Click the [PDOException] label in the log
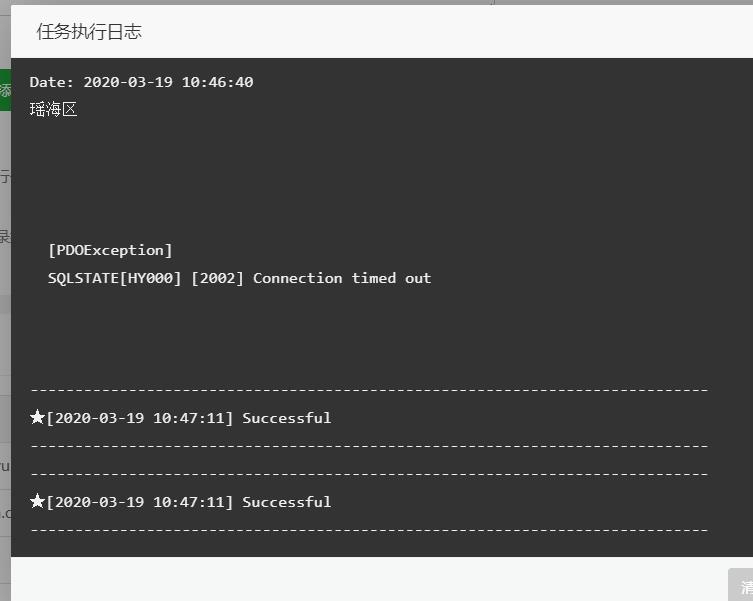753x601 pixels. click(110, 250)
